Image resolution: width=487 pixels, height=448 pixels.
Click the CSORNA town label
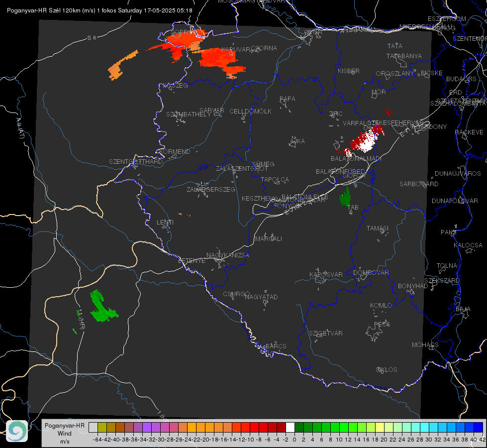(x=264, y=48)
